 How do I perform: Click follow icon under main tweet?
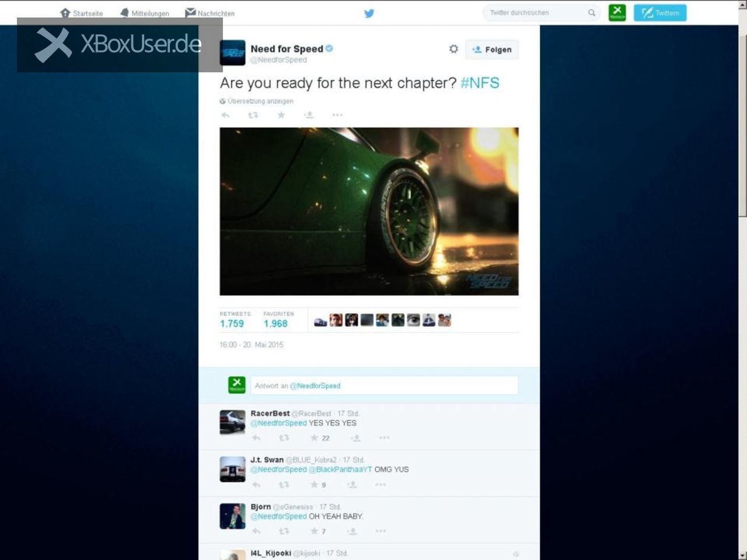(x=309, y=115)
